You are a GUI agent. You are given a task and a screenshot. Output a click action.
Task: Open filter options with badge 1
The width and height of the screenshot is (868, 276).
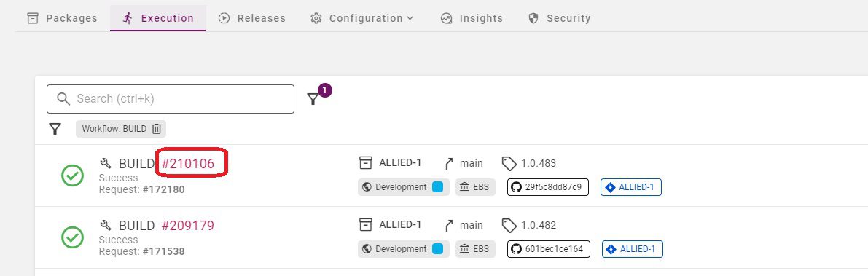(x=313, y=99)
